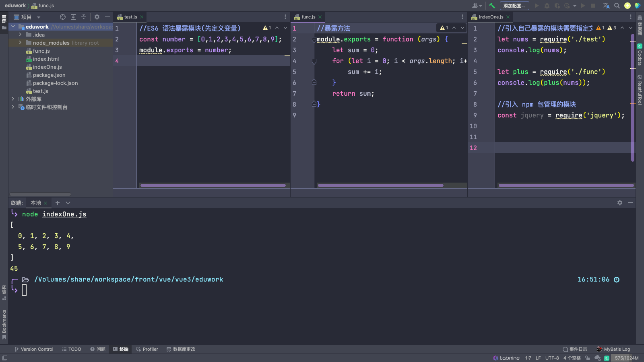The width and height of the screenshot is (644, 362).
Task: Open terminal panel settings gear
Action: pyautogui.click(x=620, y=203)
